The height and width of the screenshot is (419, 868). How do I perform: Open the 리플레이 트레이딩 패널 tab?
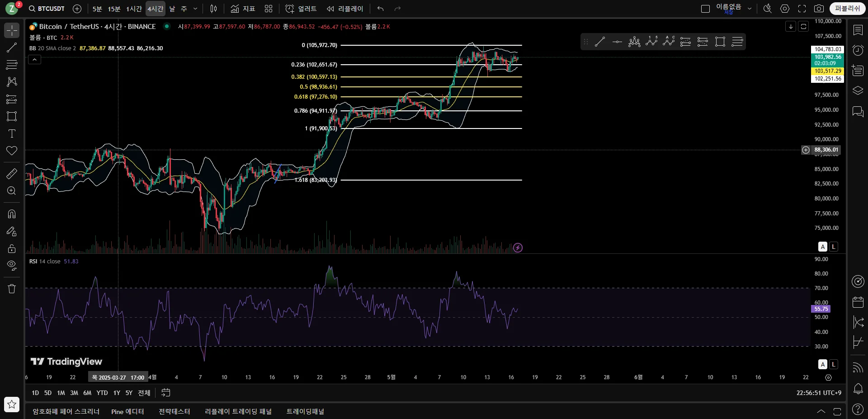click(238, 411)
